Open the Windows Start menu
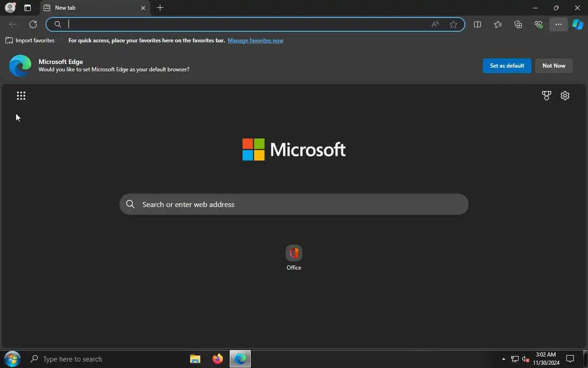The width and height of the screenshot is (588, 368). (x=12, y=359)
